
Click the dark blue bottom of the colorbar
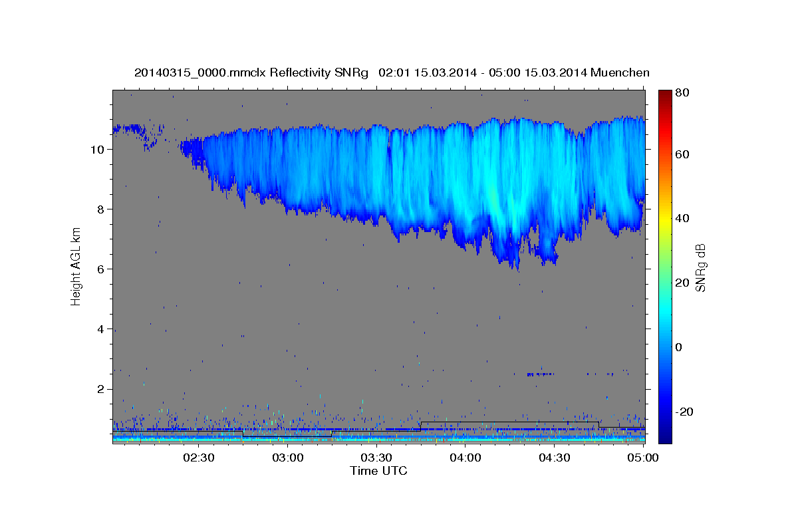pos(665,436)
